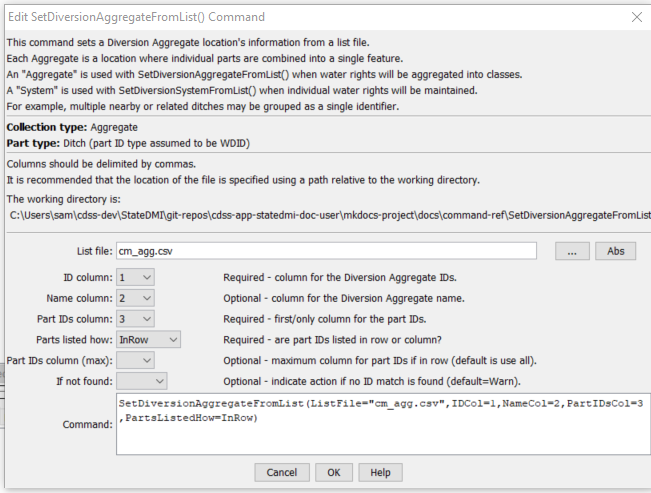Close the Edit SetDiversionAggregateFromList() dialog
Screen dimensions: 651x493
tap(636, 17)
